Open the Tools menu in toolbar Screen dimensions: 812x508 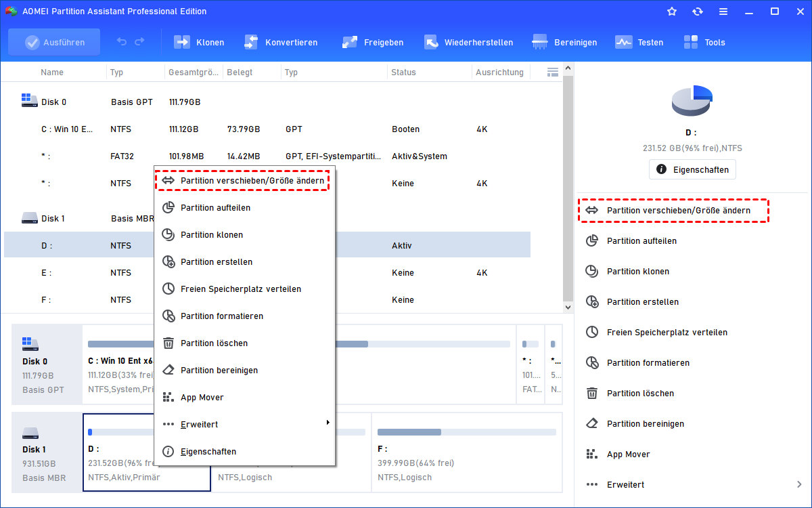pyautogui.click(x=704, y=42)
